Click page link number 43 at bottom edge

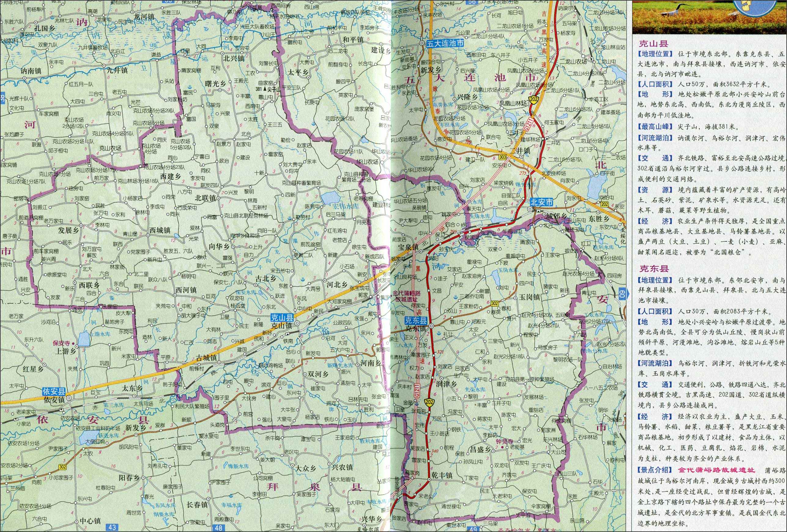pos(112,527)
